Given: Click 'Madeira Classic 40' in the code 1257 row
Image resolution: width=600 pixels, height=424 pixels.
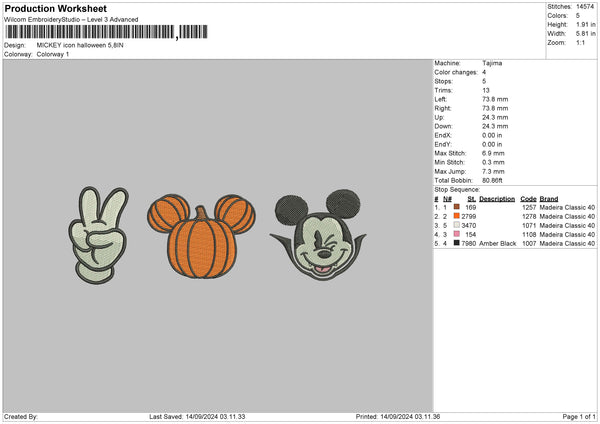Looking at the screenshot, I should (567, 207).
